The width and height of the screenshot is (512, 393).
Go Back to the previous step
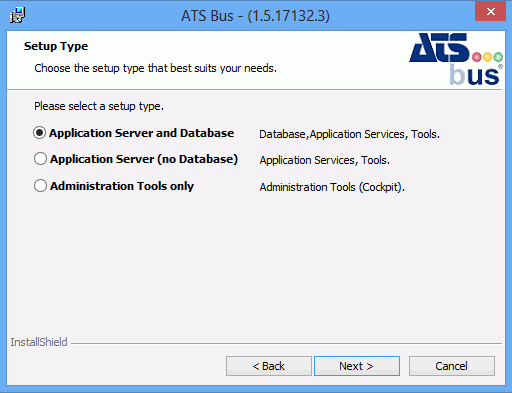click(269, 366)
